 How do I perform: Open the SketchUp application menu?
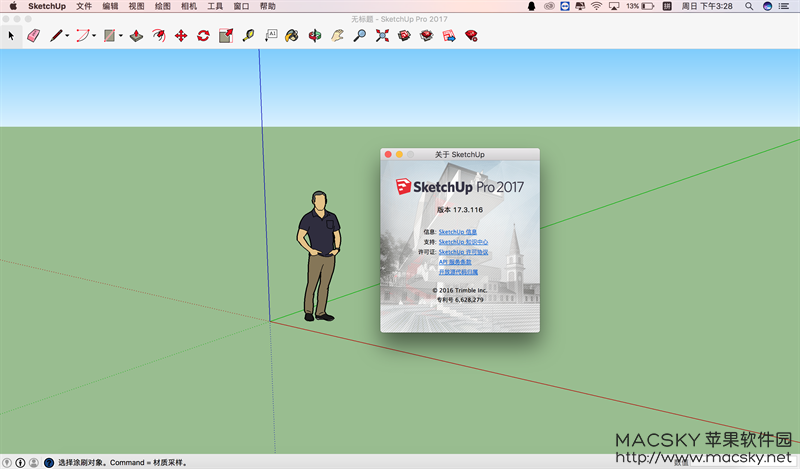coord(47,6)
